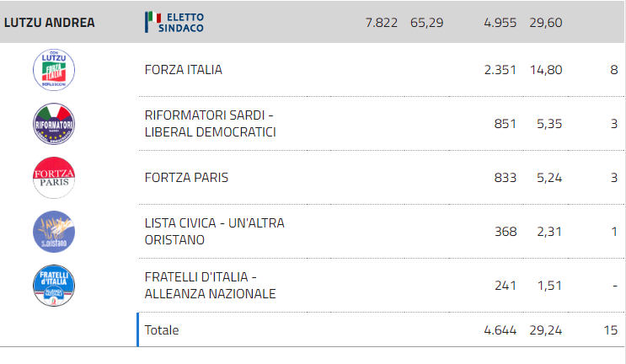Click the candidate percentage 65,29
The width and height of the screenshot is (626, 364).
(x=427, y=23)
